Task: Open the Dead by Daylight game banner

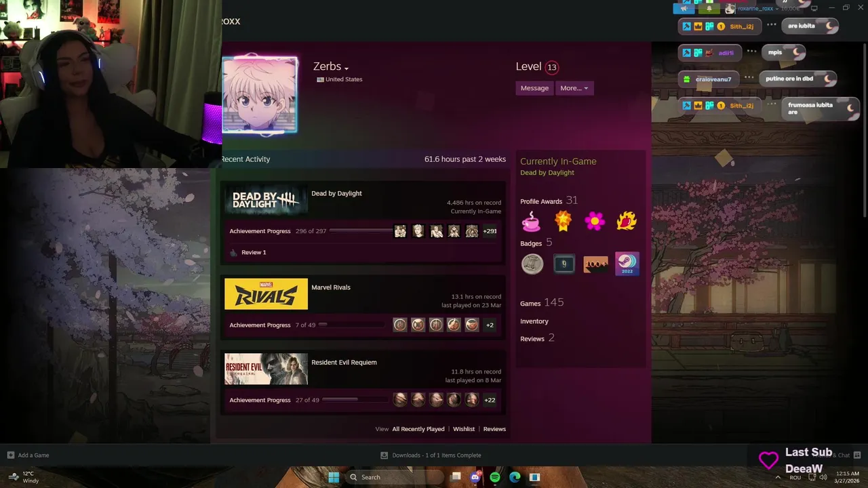Action: point(266,200)
